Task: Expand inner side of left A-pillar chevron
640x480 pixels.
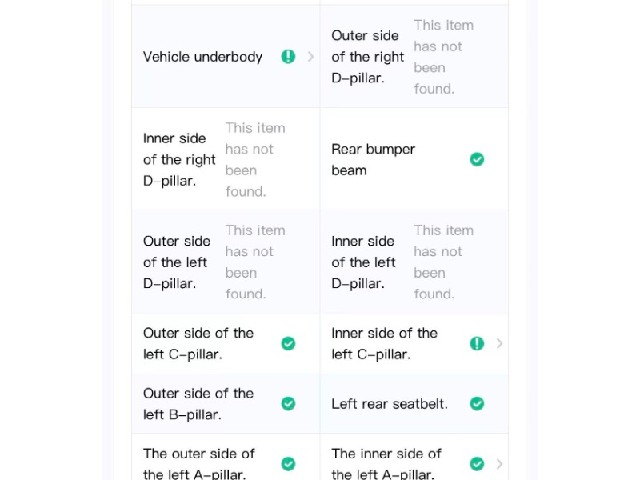Action: tap(499, 464)
